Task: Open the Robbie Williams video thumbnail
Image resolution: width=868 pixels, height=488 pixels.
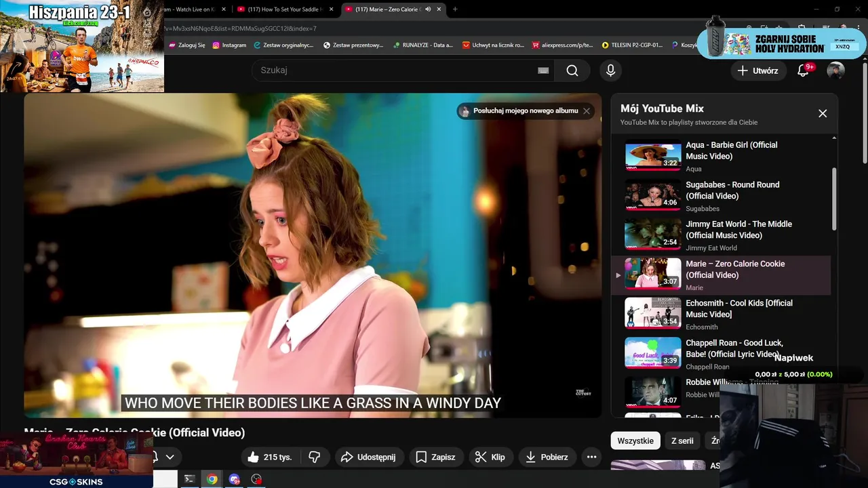Action: (x=653, y=393)
